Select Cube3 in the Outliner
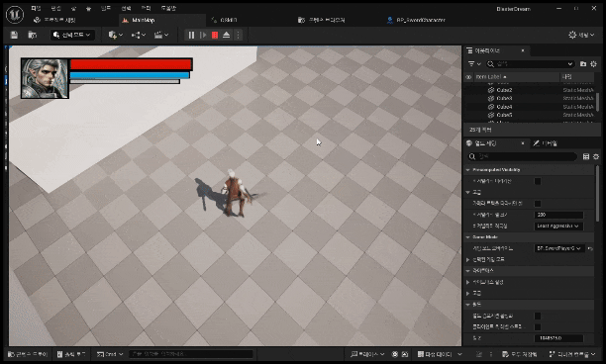This screenshot has height=364, width=606. [504, 99]
